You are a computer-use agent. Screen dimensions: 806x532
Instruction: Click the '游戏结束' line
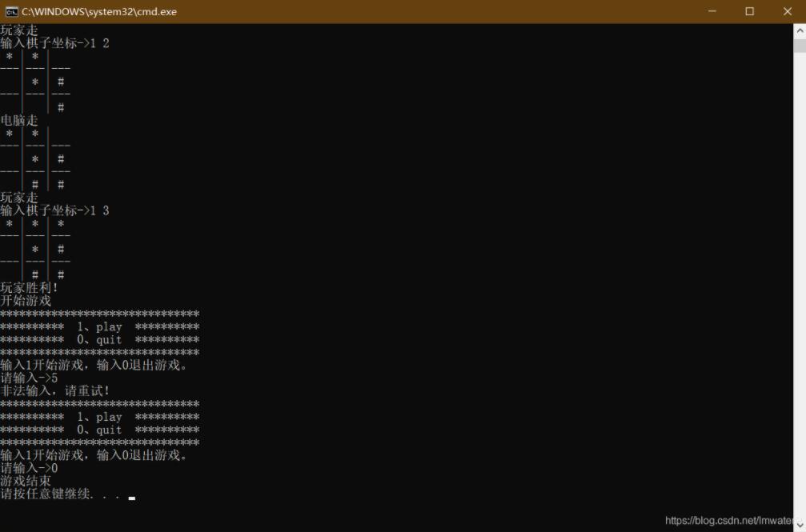coord(26,481)
